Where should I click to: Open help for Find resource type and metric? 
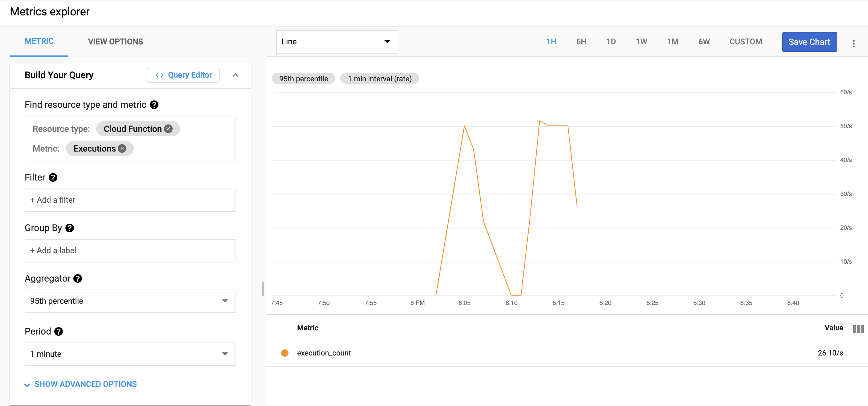tap(154, 105)
